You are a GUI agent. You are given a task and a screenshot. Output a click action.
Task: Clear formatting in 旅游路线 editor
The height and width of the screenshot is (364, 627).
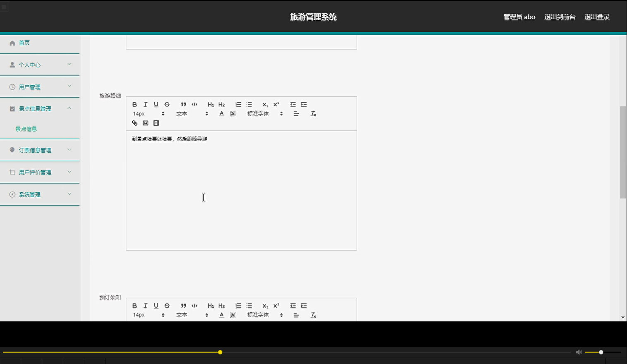[x=313, y=114]
